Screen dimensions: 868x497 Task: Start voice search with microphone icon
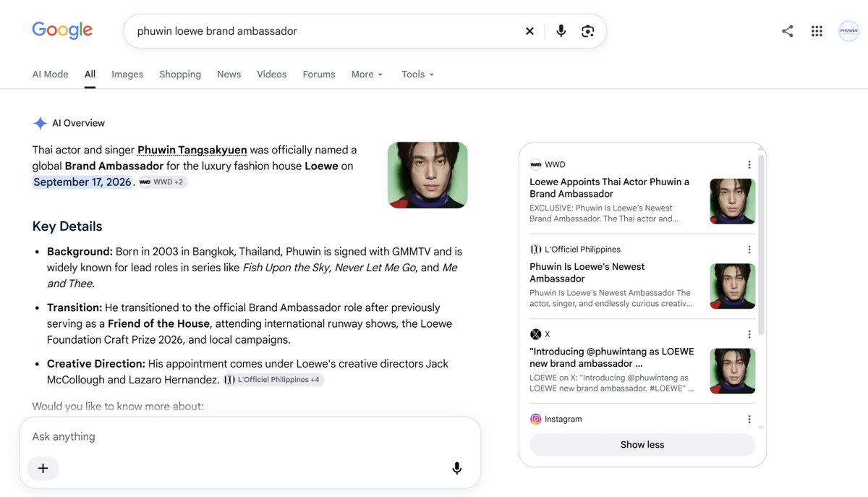(561, 31)
